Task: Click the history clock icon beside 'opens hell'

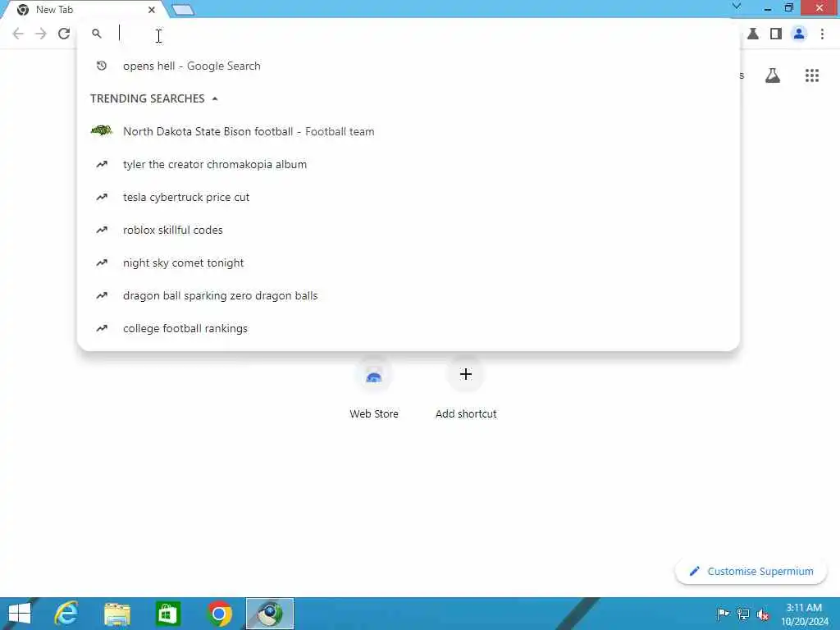Action: click(101, 66)
